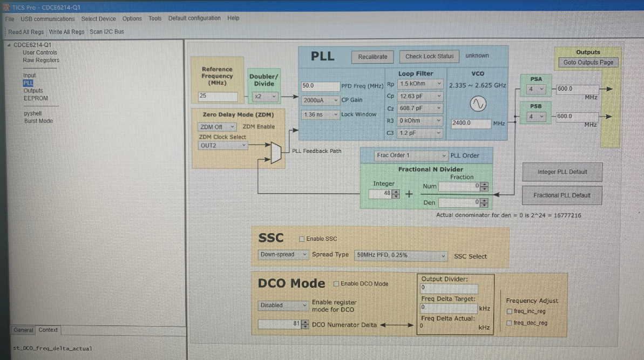Click the Check Lock Status button
Image resolution: width=644 pixels, height=360 pixels.
click(430, 57)
